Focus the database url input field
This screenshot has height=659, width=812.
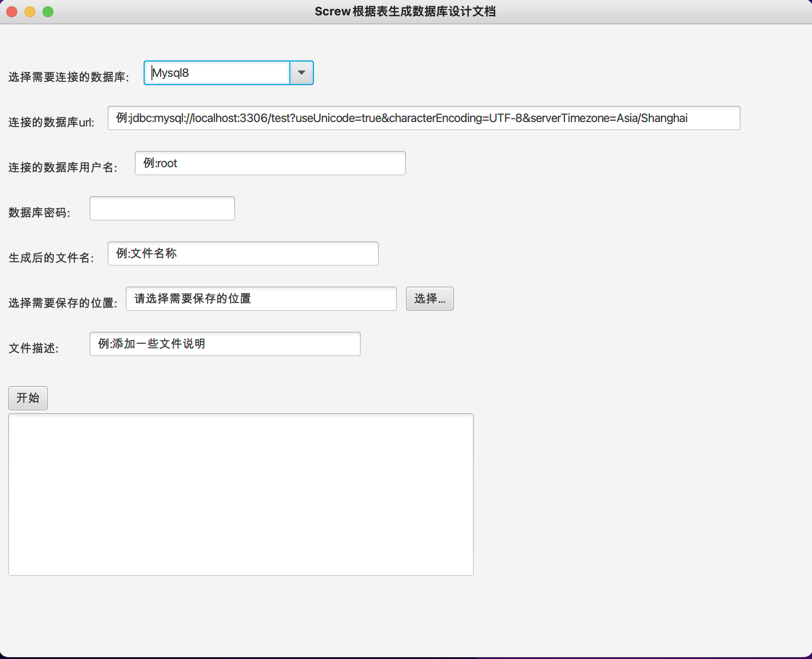(x=424, y=118)
